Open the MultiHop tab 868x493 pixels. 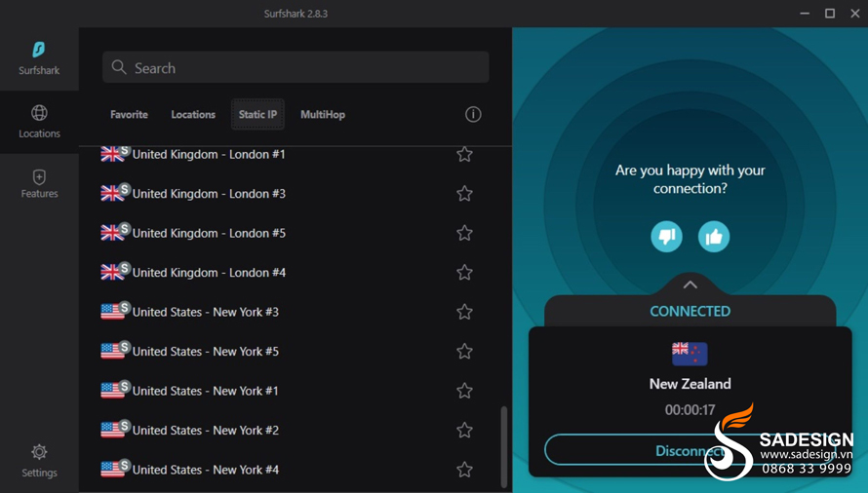click(x=323, y=115)
